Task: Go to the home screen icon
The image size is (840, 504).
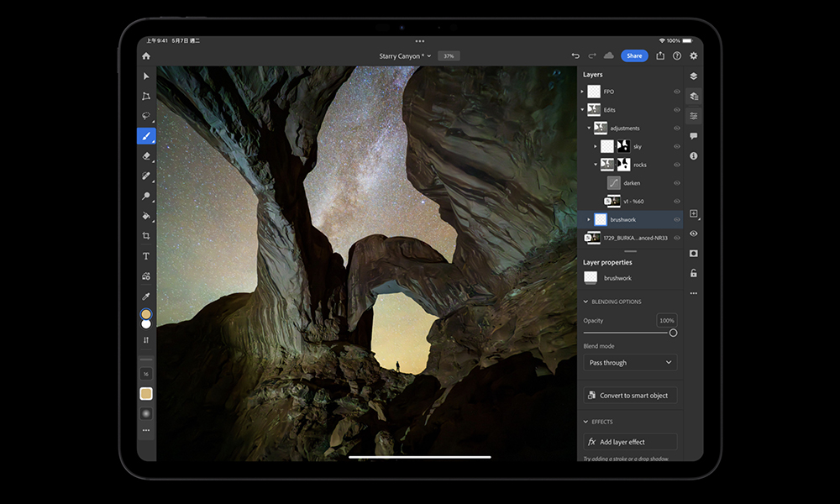Action: coord(146,55)
